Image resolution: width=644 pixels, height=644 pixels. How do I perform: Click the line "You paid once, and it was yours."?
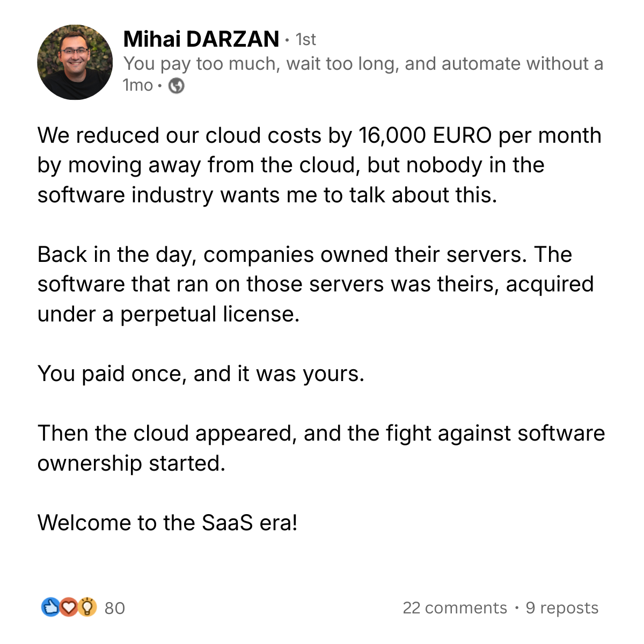pyautogui.click(x=201, y=374)
